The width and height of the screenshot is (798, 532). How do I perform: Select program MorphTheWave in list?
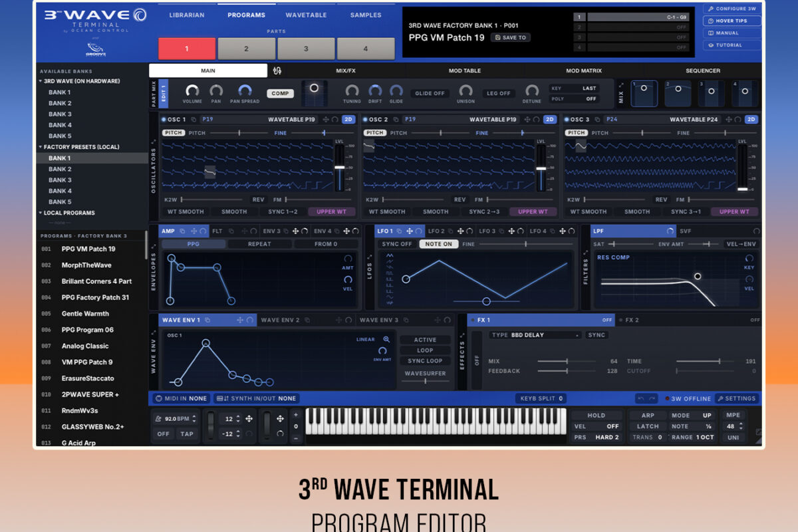(86, 265)
